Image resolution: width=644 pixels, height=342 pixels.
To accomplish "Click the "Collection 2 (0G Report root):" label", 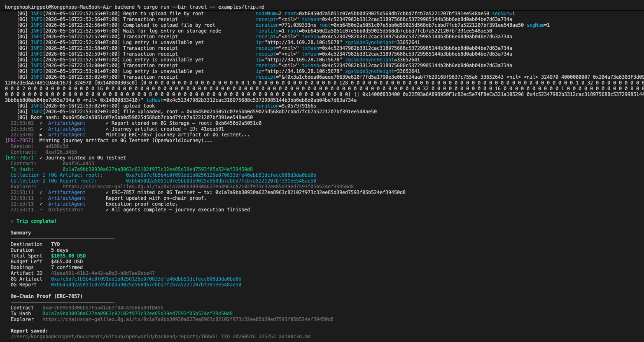I will tap(54, 181).
